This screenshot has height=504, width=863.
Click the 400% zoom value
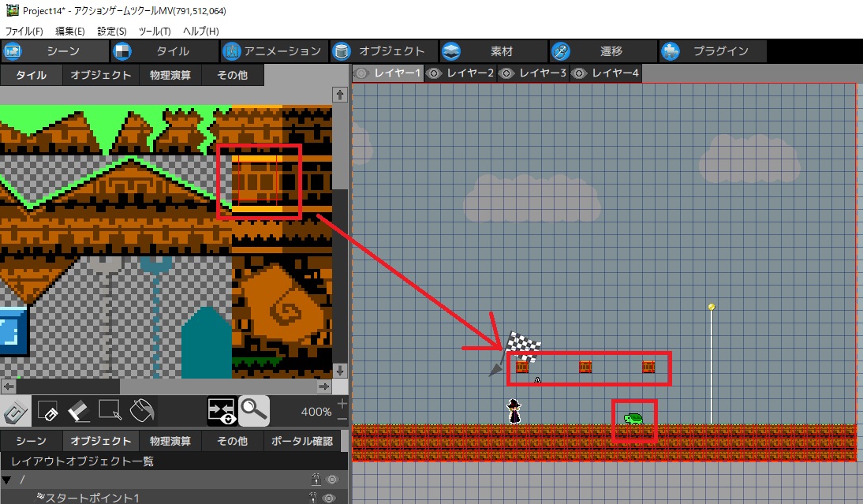(316, 412)
